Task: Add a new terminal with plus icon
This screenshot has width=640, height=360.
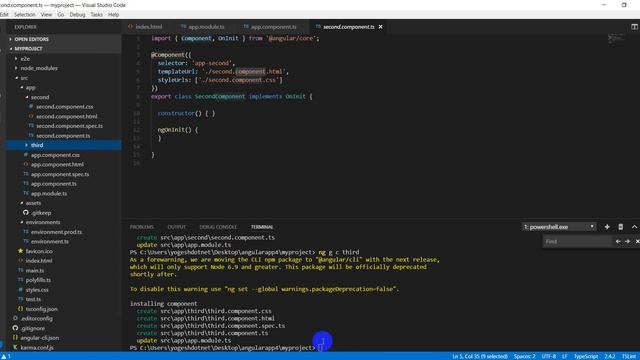Action: pyautogui.click(x=607, y=227)
